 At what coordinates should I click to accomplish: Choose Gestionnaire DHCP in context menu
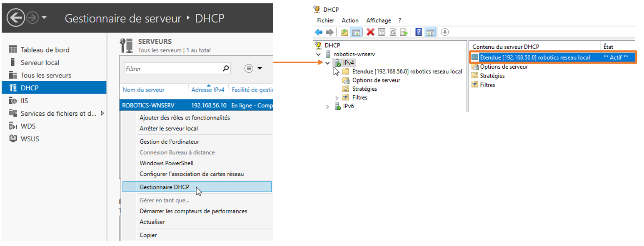tap(197, 187)
